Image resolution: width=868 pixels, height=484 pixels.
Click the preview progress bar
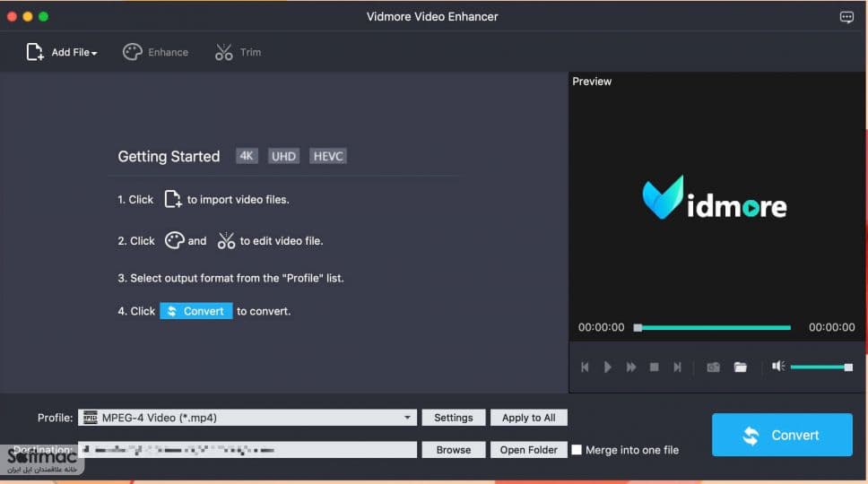(x=714, y=327)
